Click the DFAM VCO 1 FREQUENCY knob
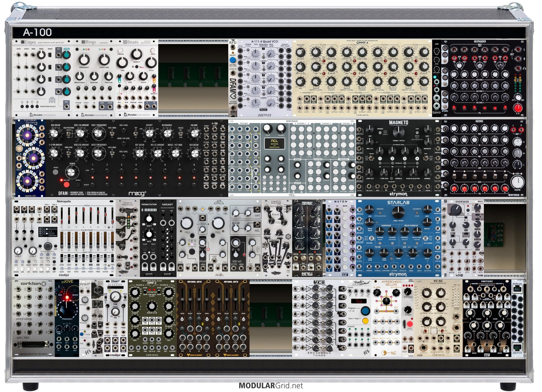Viewport: 542px width, 392px height. 98,133
